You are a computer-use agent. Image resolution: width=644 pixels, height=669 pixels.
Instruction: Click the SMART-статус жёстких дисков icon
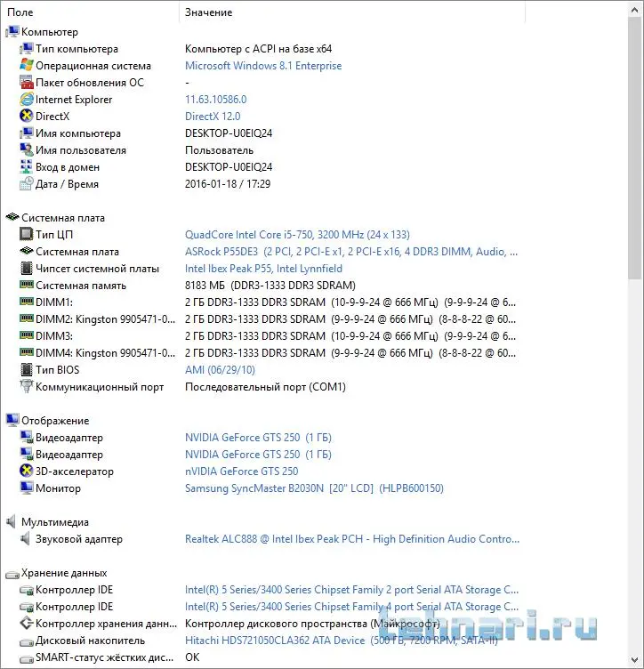pyautogui.click(x=26, y=658)
